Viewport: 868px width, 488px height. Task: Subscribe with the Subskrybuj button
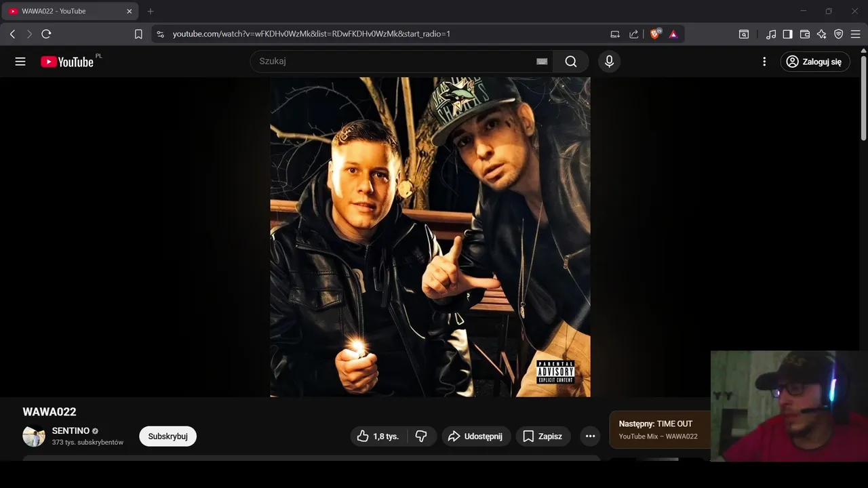click(x=167, y=436)
